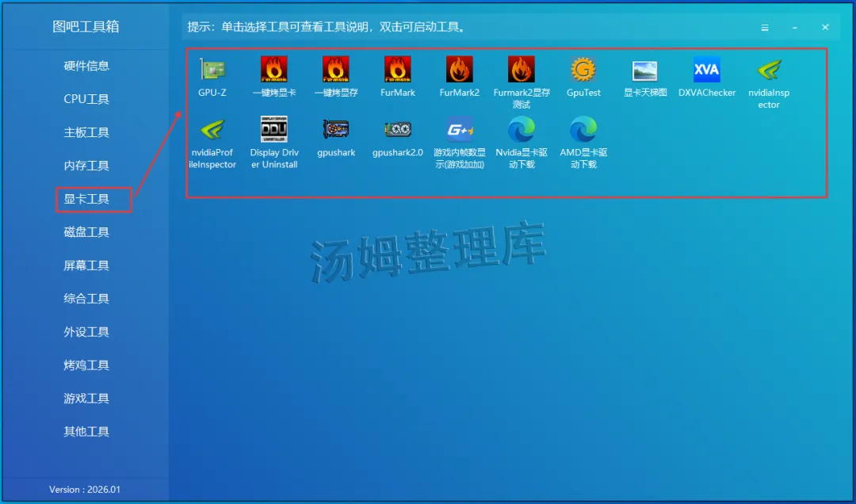Screen dimensions: 856x504
Task: Open the 综合工具 category
Action: click(86, 299)
